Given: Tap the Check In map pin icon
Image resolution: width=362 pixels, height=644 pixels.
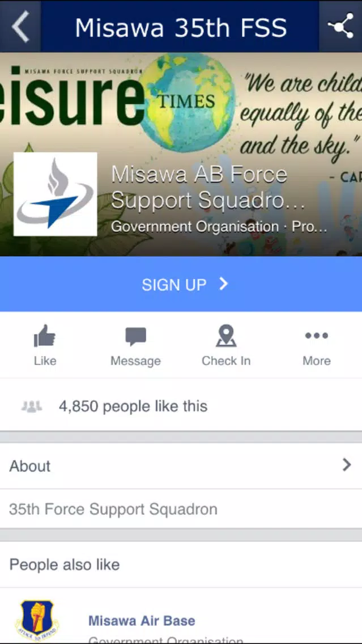Looking at the screenshot, I should pyautogui.click(x=225, y=336).
